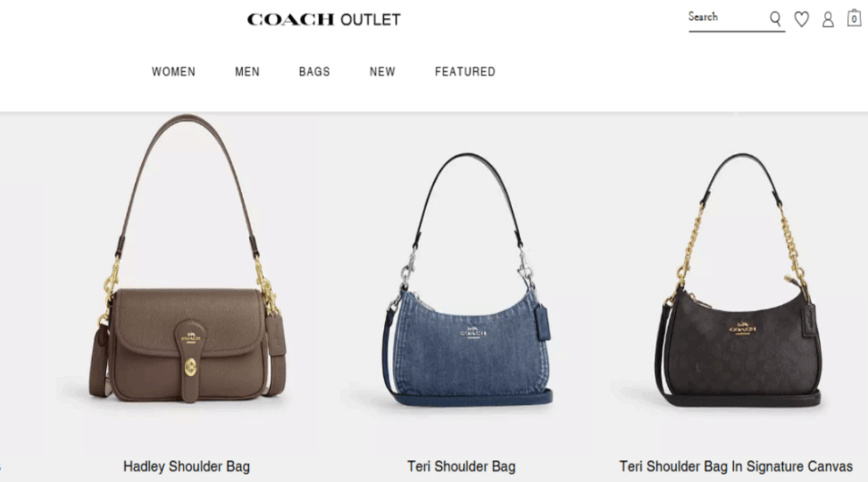
Task: Select the signature canvas Teri bag image
Action: [x=739, y=280]
